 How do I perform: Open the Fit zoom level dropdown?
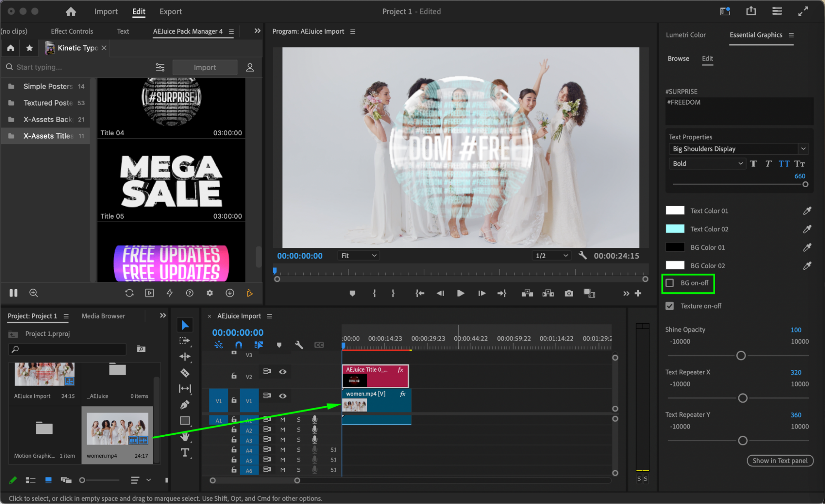pyautogui.click(x=358, y=256)
